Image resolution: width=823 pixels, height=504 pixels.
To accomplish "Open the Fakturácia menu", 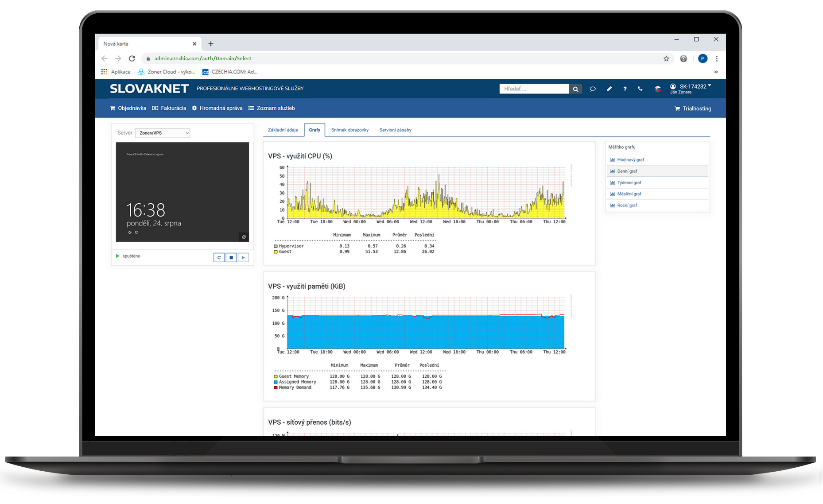I will tap(169, 108).
